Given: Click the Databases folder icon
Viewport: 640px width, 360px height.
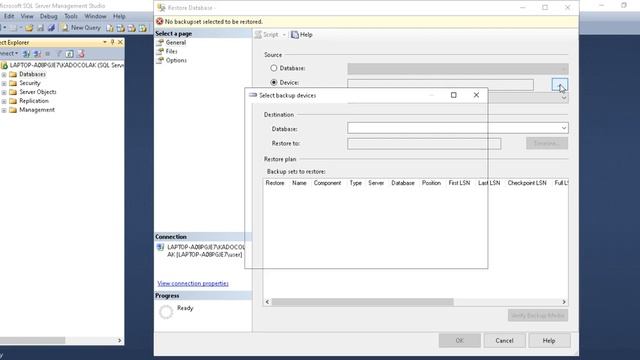Looking at the screenshot, I should pos(13,74).
